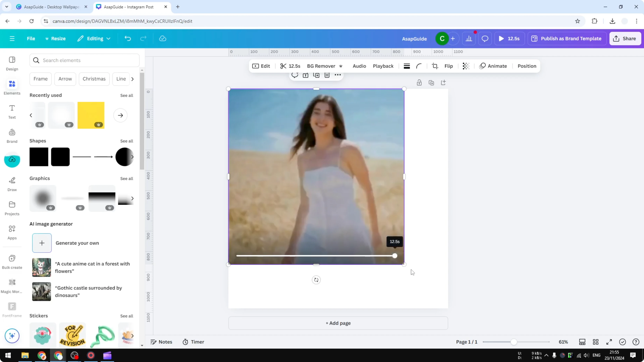
Task: Delete the selected video element
Action: tap(327, 75)
